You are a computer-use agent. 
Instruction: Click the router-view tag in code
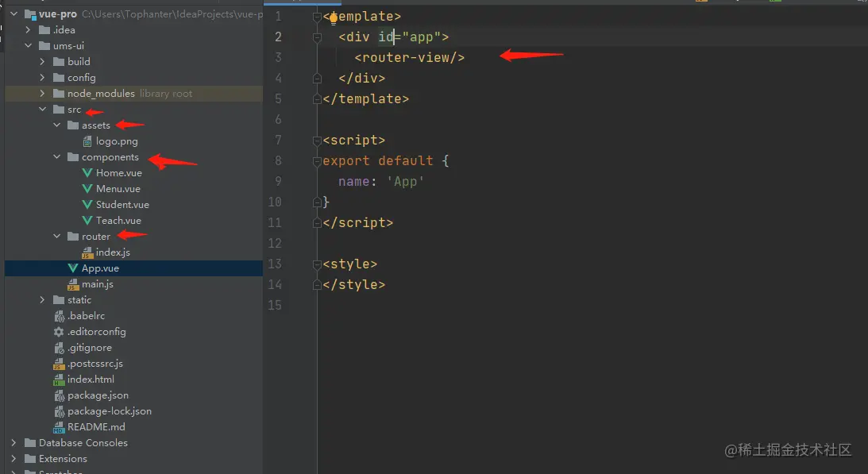click(410, 58)
